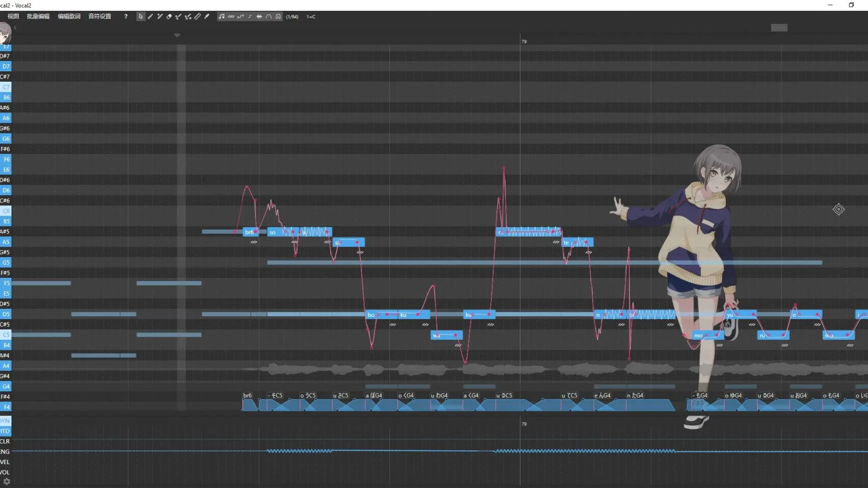
Task: Toggle waveform display button
Action: (x=259, y=17)
